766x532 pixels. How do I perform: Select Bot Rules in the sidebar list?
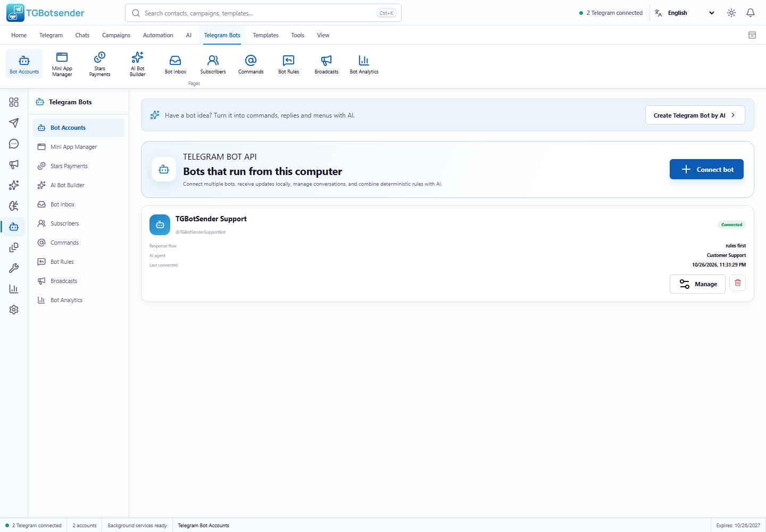78,262
